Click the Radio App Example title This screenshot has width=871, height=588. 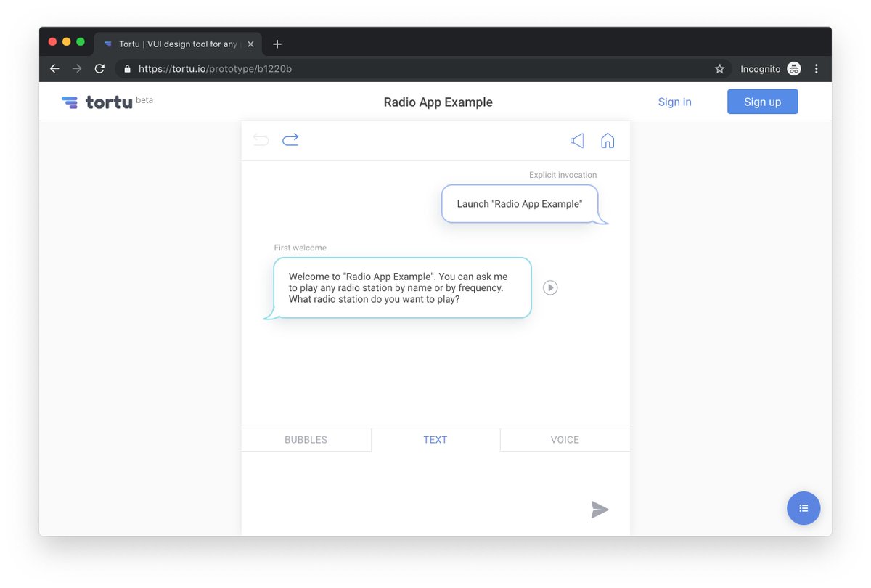[x=438, y=102]
